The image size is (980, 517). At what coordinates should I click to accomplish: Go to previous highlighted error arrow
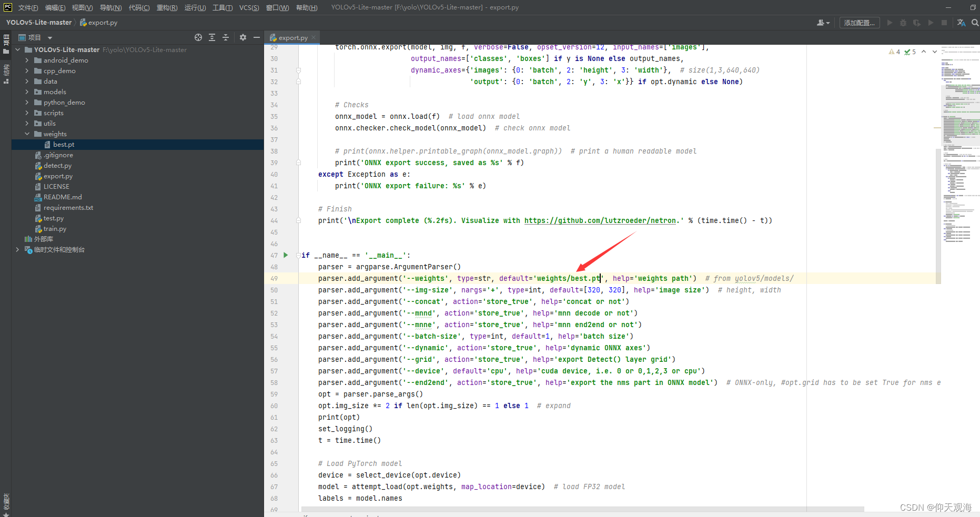924,52
